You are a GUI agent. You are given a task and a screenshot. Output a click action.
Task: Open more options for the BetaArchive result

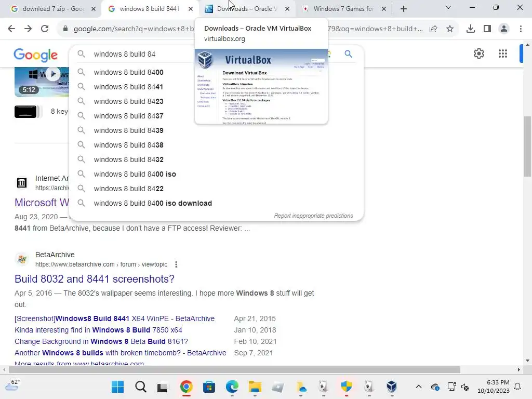(176, 264)
